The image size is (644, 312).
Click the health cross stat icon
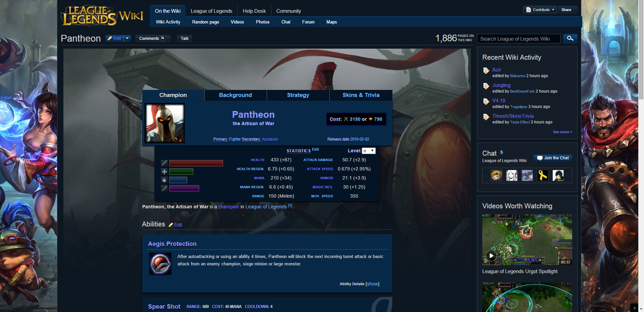164,172
